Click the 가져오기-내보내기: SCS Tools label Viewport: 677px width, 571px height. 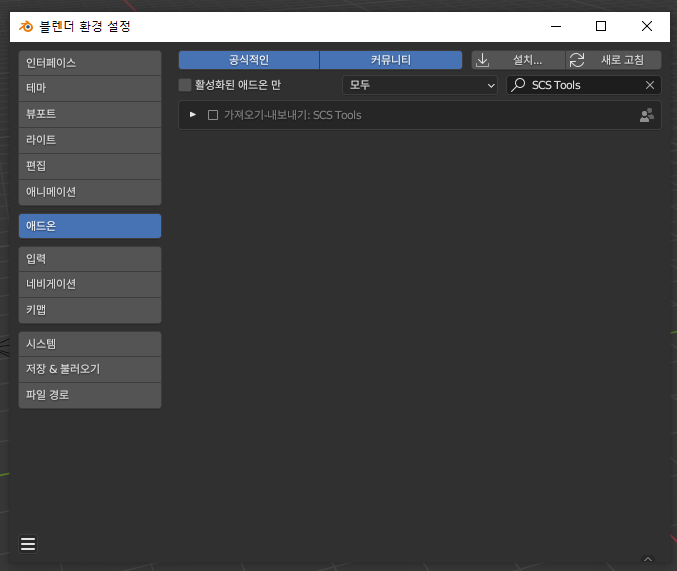[x=292, y=115]
